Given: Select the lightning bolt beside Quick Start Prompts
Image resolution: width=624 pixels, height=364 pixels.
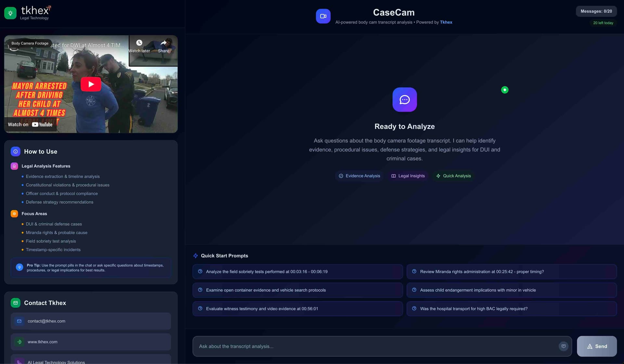Looking at the screenshot, I should coord(195,255).
